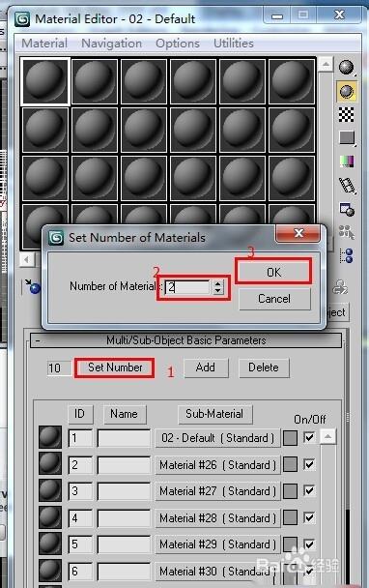Click the Set Number button
This screenshot has height=588, width=369.
click(x=115, y=367)
